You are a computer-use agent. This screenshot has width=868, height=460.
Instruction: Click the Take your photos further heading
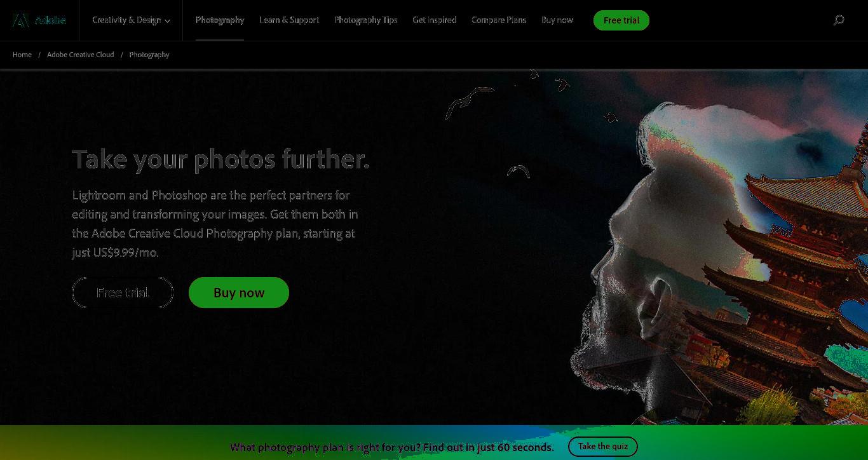coord(220,159)
